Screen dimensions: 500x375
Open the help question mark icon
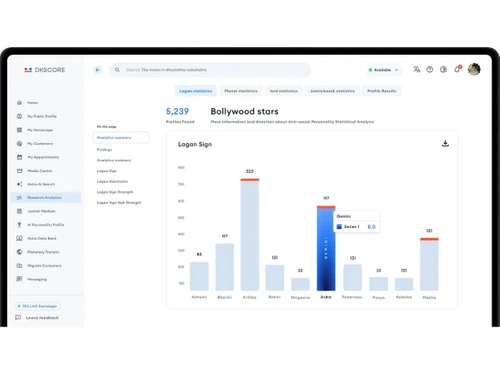pos(430,69)
